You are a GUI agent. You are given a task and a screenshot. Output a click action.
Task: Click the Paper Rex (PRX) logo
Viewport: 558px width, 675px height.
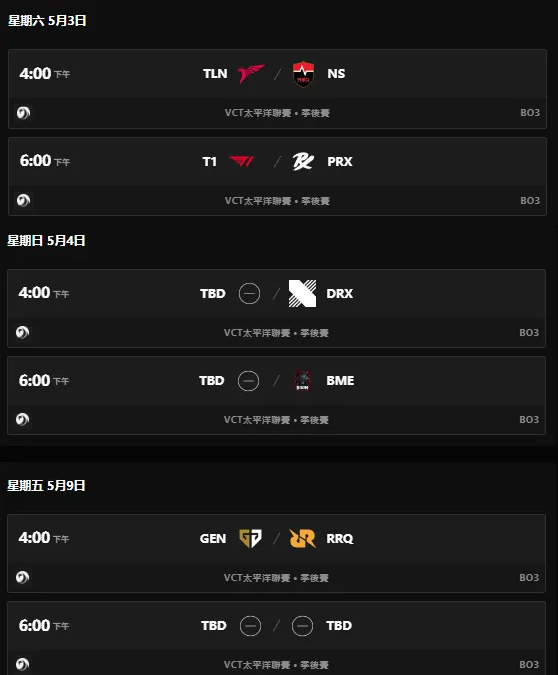coord(303,161)
